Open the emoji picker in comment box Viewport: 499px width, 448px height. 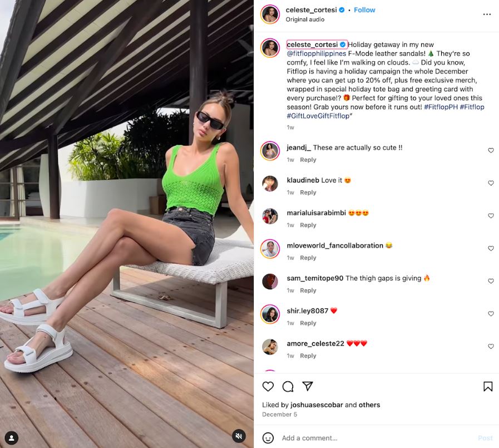point(268,438)
